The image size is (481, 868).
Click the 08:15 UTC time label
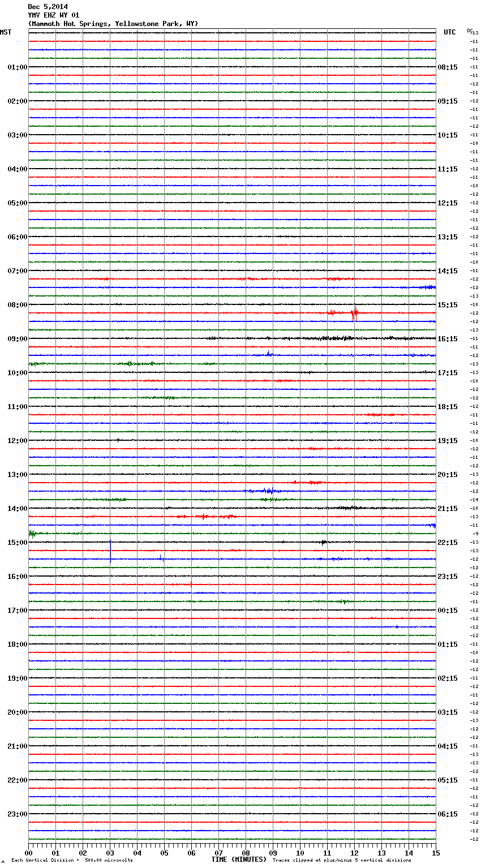[448, 67]
